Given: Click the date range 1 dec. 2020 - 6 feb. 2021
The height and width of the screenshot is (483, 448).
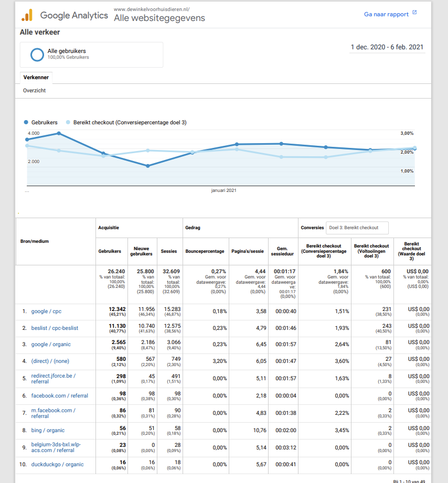Looking at the screenshot, I should pyautogui.click(x=387, y=47).
